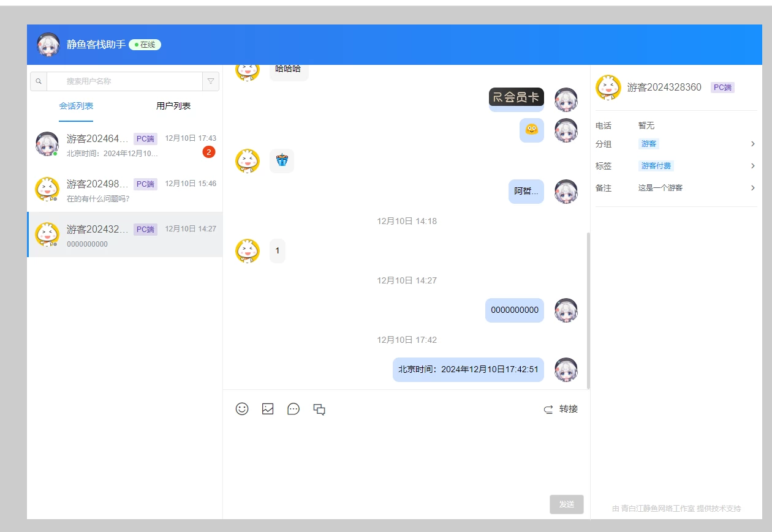Click the search magnifier icon
The image size is (772, 532).
point(39,81)
